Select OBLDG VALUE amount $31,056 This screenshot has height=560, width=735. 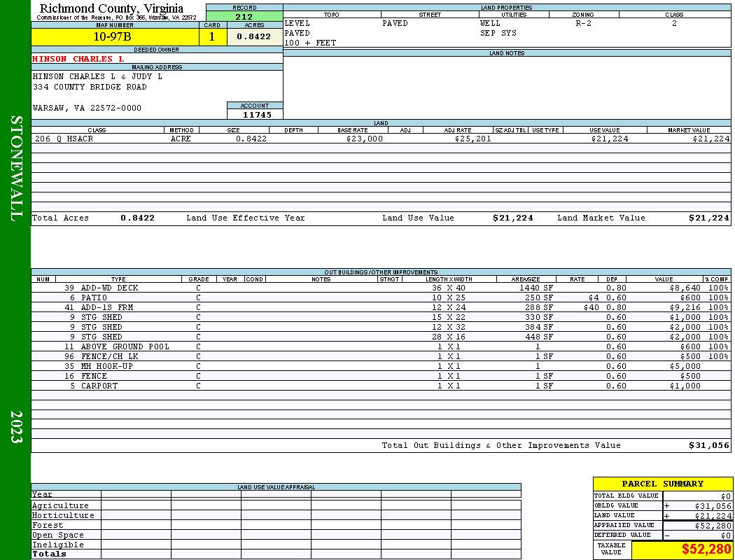pyautogui.click(x=713, y=506)
